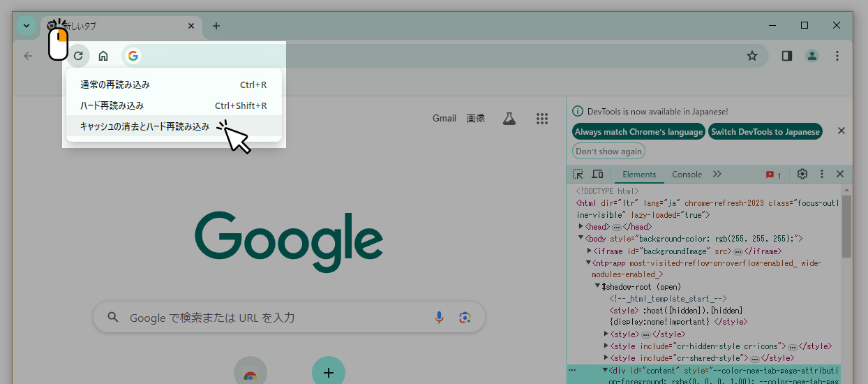Image resolution: width=868 pixels, height=384 pixels.
Task: Activate the DevTools inspect element picker
Action: click(x=578, y=174)
